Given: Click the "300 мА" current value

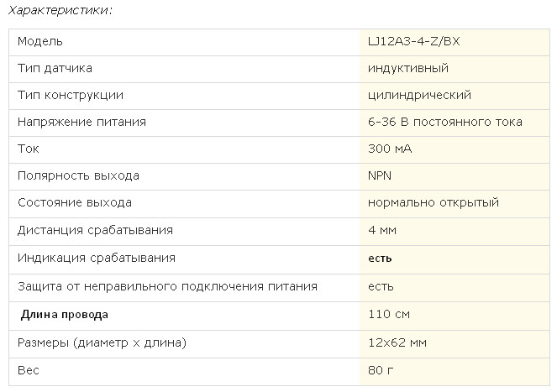Looking at the screenshot, I should point(390,149).
